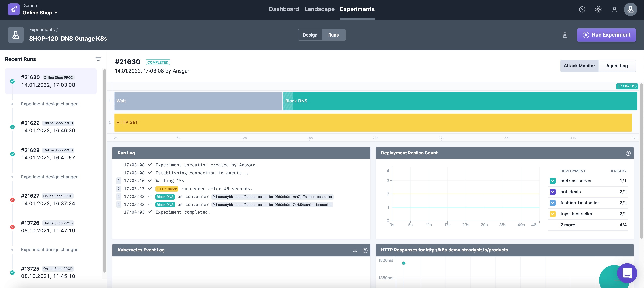Toggle the toys-bestseller deployment checkbox
Screen dimensions: 644x288
[553, 214]
